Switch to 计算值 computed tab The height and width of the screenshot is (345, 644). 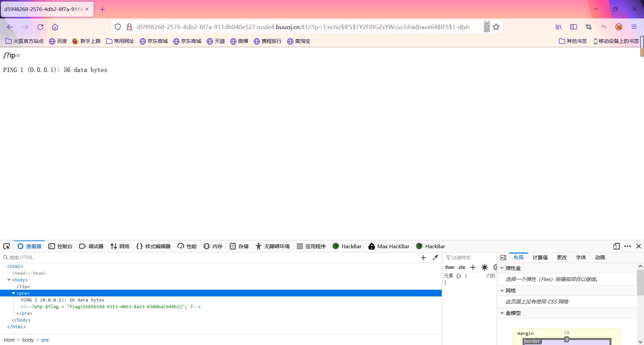coord(540,258)
